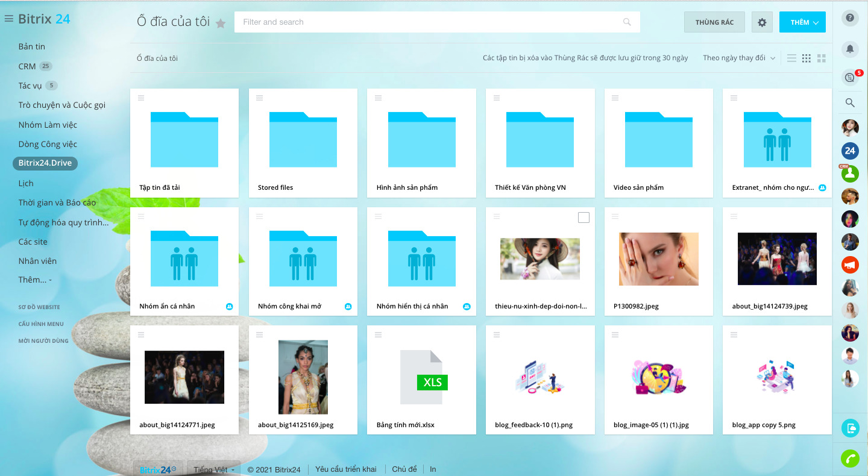Open Nhân viên menu item
The image size is (868, 476).
37,261
